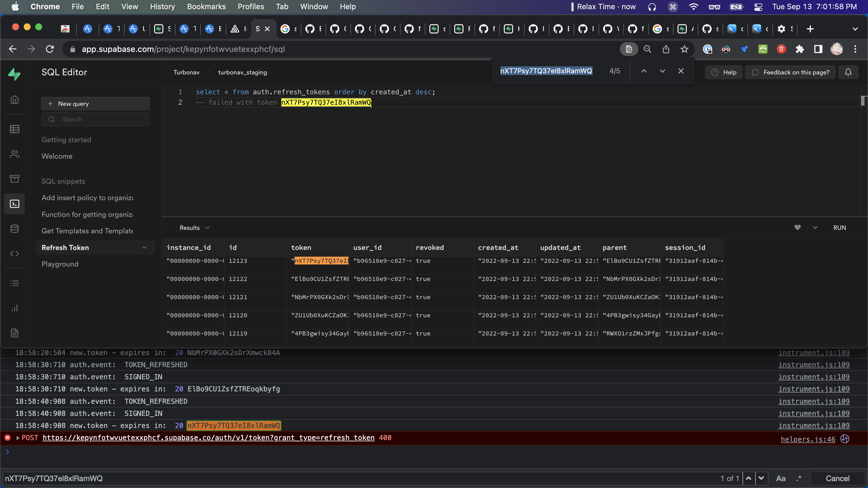Open the Authentication users icon in sidebar
The image size is (868, 488).
pyautogui.click(x=14, y=154)
